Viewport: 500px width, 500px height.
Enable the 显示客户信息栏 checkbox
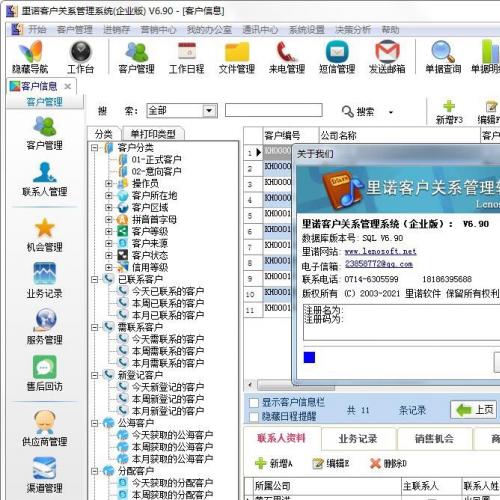pyautogui.click(x=254, y=403)
